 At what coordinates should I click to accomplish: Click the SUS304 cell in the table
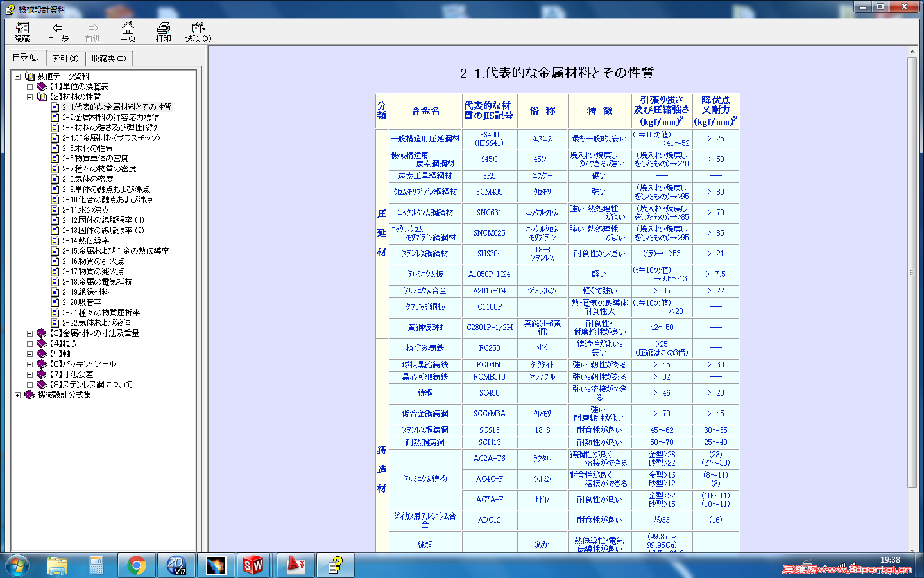click(x=490, y=254)
